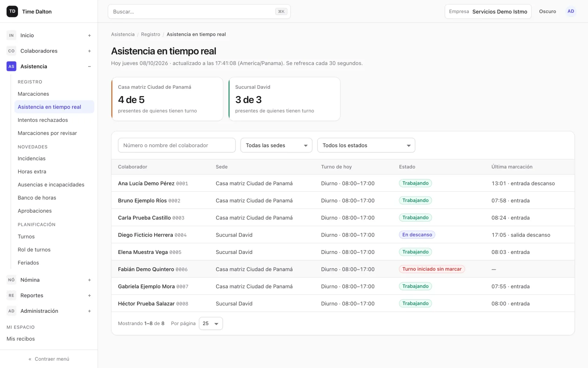Toggle Oscuro dark mode
This screenshot has width=588, height=368.
[x=547, y=11]
